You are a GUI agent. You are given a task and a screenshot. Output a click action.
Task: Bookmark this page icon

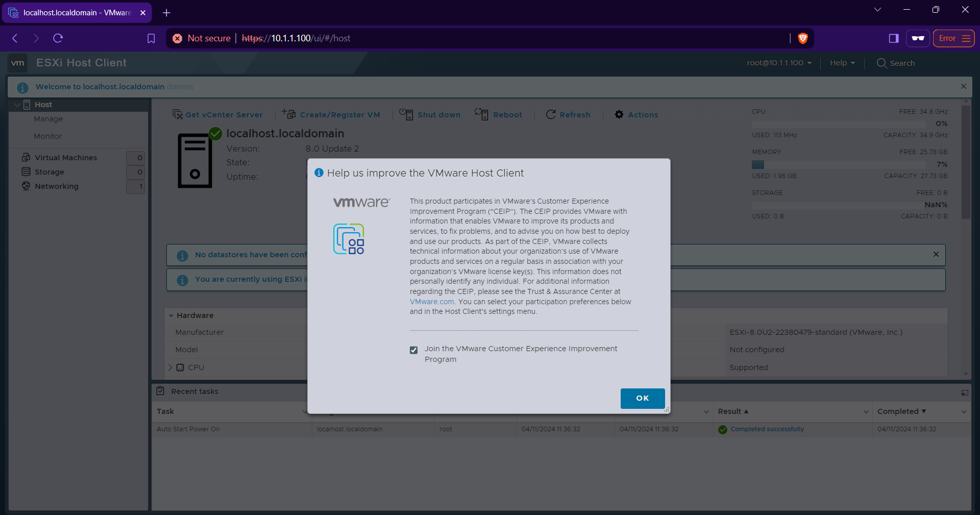point(151,38)
